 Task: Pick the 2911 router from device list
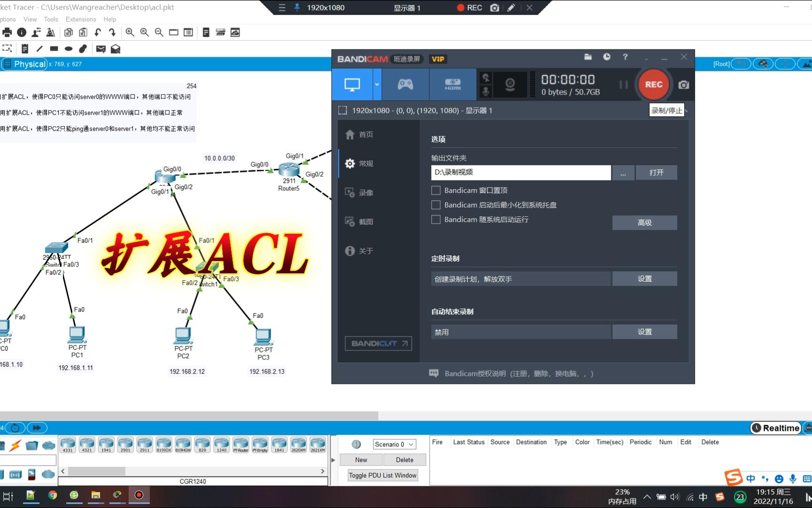pyautogui.click(x=145, y=444)
